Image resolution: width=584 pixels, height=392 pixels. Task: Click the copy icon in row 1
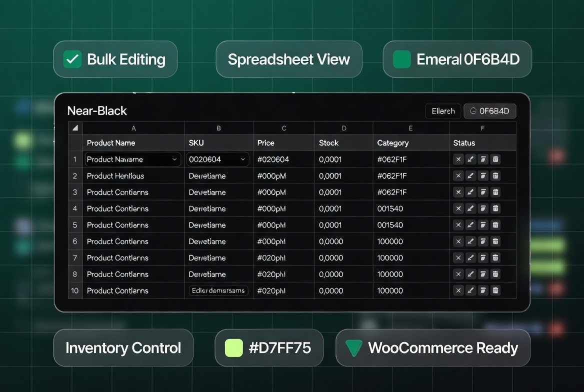pos(483,159)
